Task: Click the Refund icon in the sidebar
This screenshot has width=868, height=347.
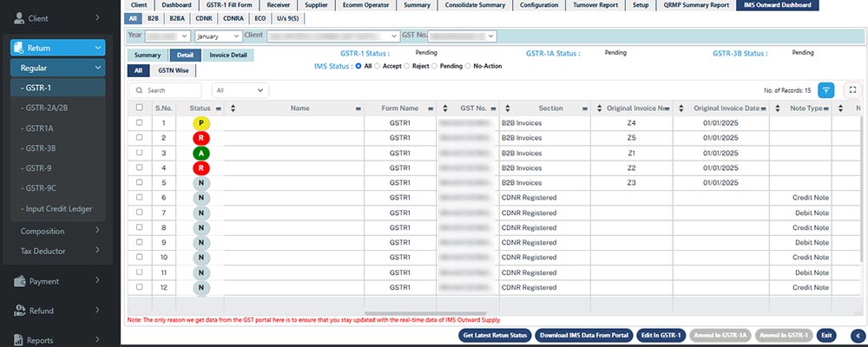Action: click(x=17, y=311)
